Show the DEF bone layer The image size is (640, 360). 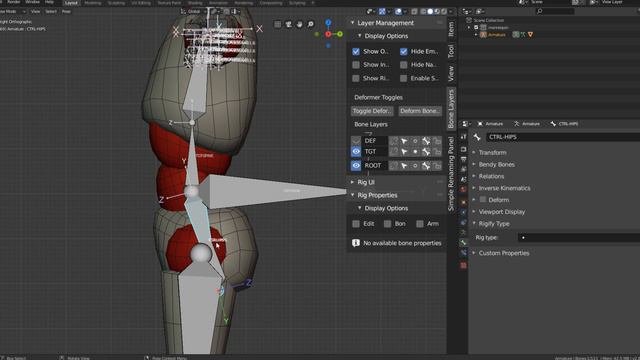click(356, 141)
